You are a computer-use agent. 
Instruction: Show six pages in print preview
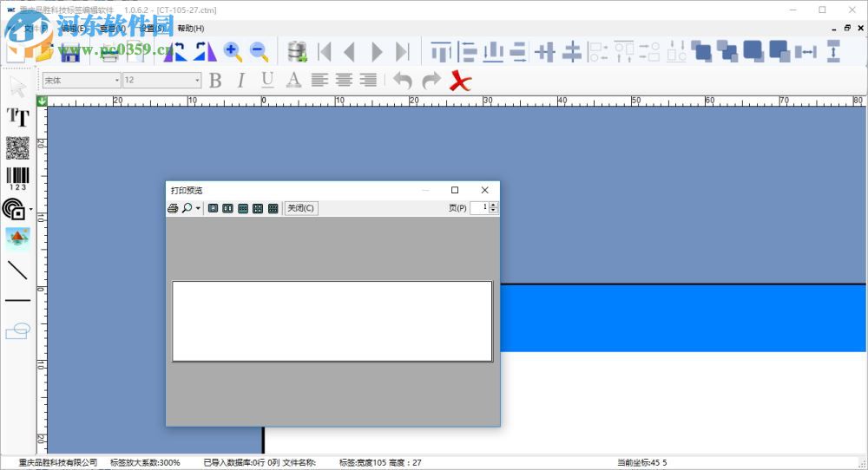[x=273, y=208]
